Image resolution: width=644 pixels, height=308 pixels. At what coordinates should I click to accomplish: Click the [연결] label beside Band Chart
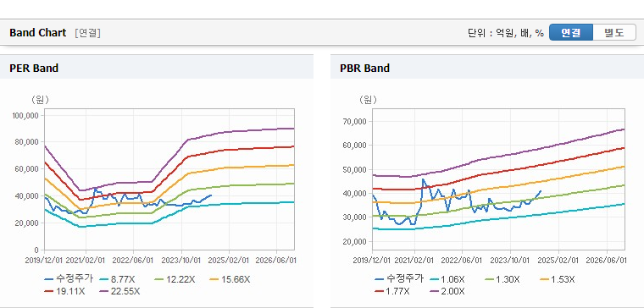(x=87, y=33)
